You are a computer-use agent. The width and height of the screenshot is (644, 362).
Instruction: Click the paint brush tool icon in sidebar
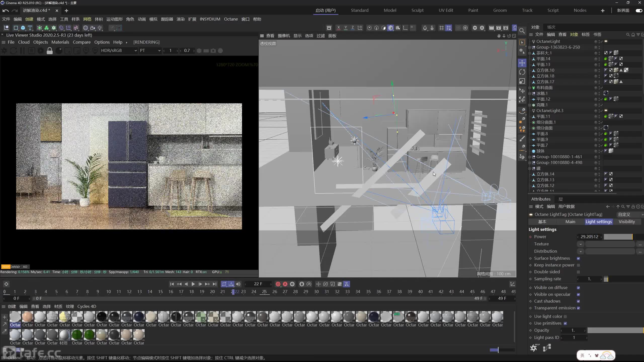pos(522,139)
